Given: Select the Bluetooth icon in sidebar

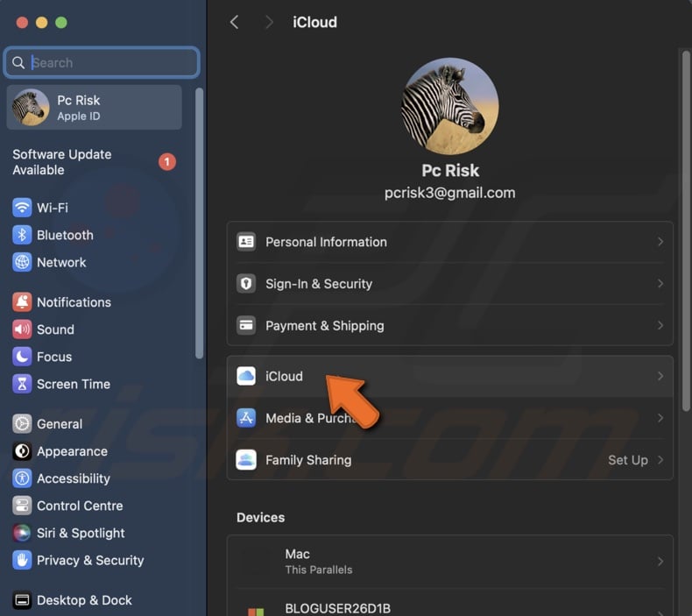Looking at the screenshot, I should (22, 235).
